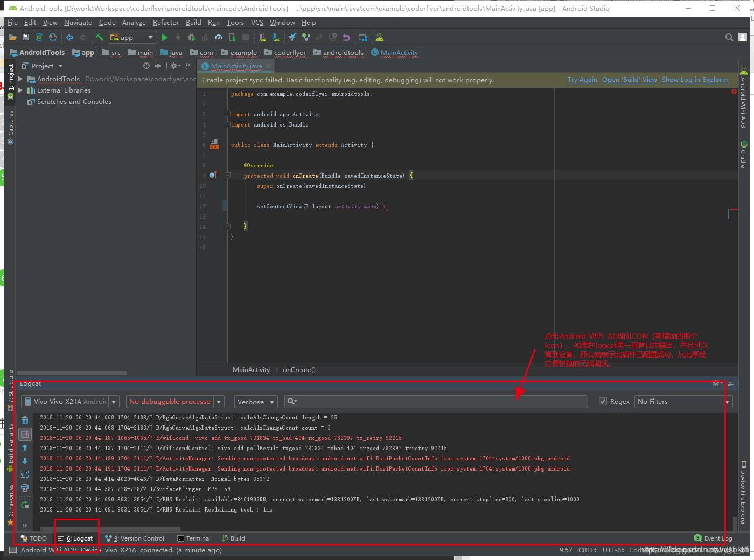754x560 pixels.
Task: Clear logcat with trash icon
Action: (25, 421)
